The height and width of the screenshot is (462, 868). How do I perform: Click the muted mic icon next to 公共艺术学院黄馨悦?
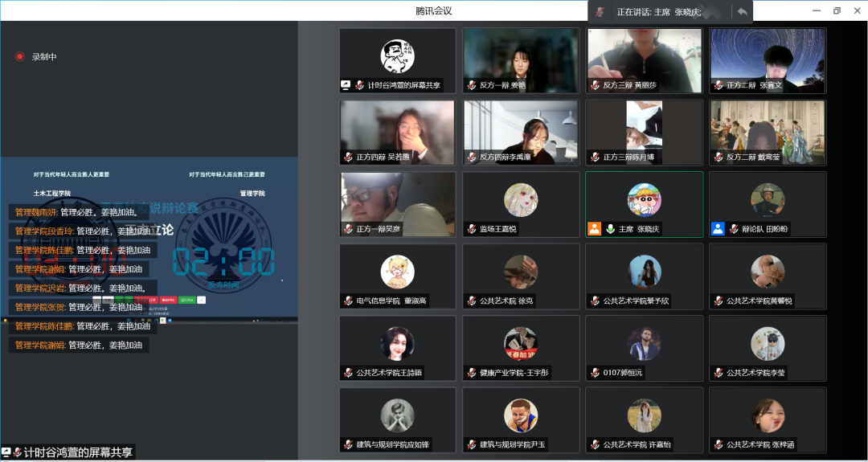(719, 301)
